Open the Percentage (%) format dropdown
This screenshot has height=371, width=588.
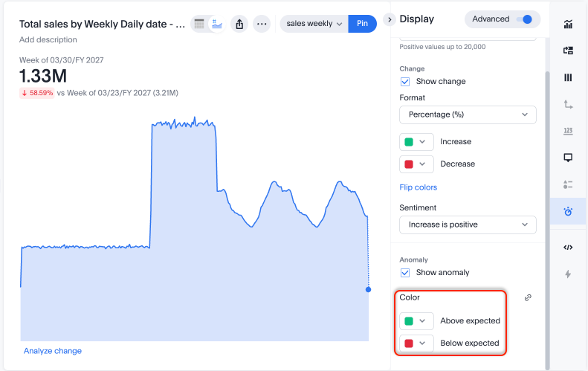click(x=468, y=114)
